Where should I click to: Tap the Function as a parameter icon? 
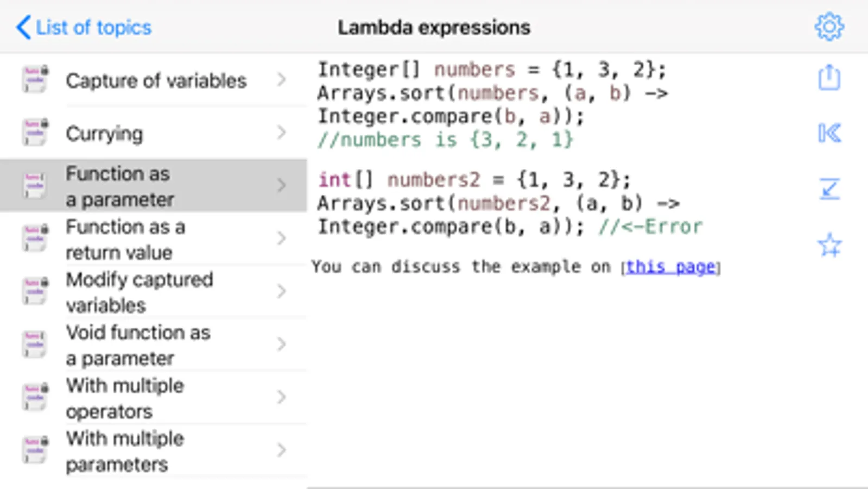(35, 185)
